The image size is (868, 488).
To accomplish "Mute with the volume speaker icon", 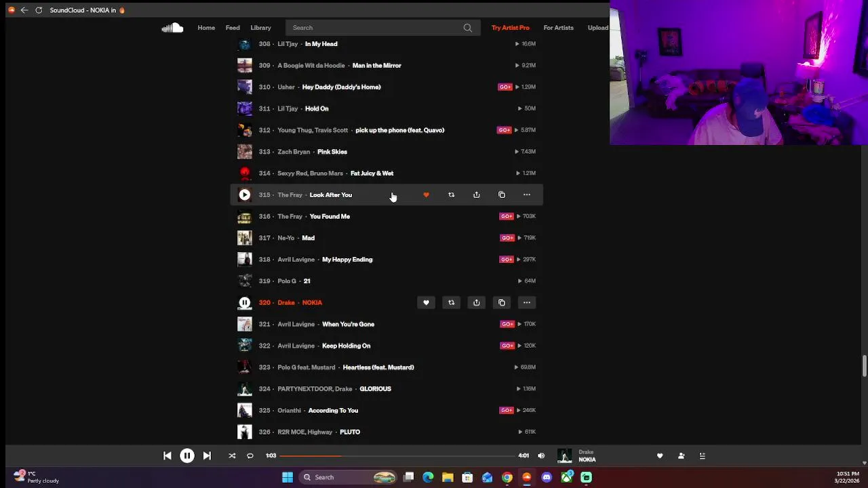I will click(541, 456).
